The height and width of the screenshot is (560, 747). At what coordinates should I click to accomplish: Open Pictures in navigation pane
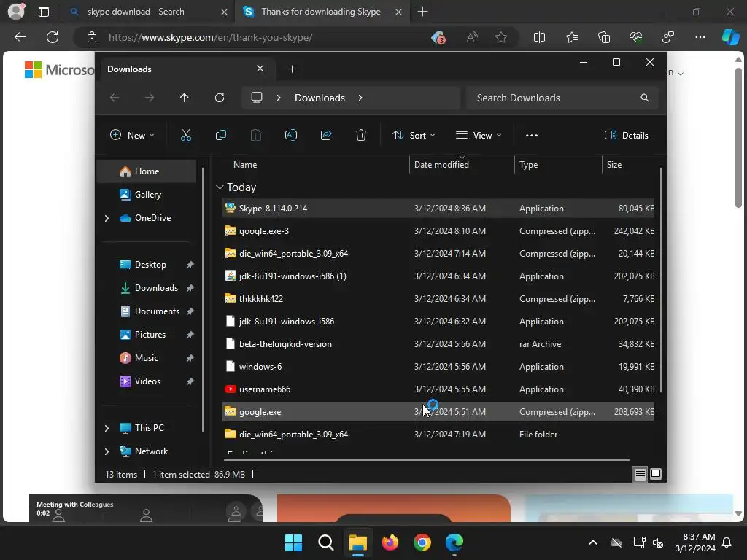[150, 335]
